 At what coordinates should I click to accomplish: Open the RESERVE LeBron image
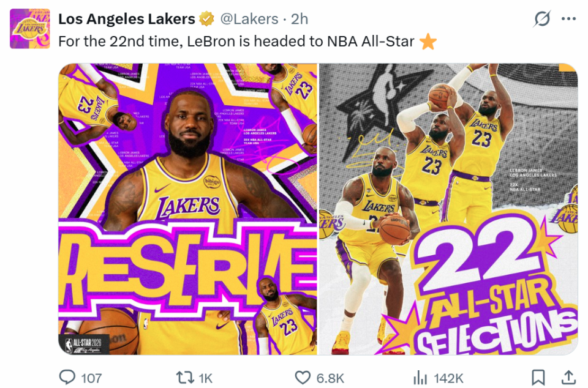(188, 209)
